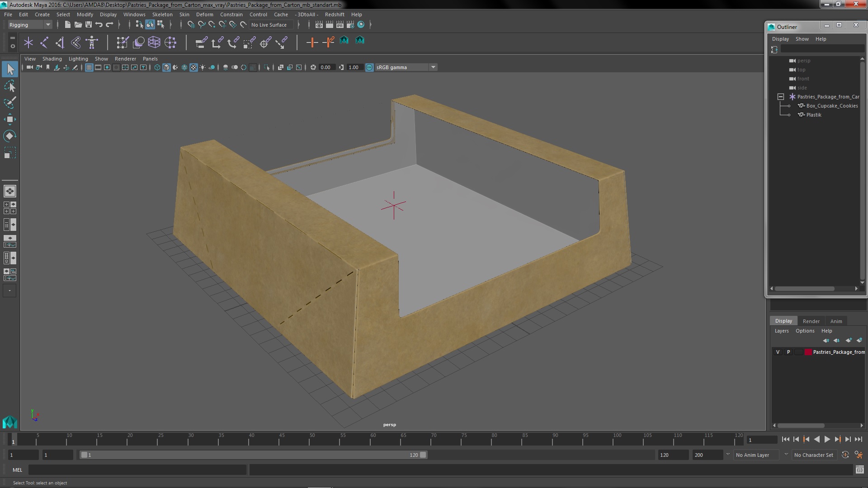Click No Live Surface button
Viewport: 868px width, 488px height.
(x=269, y=25)
